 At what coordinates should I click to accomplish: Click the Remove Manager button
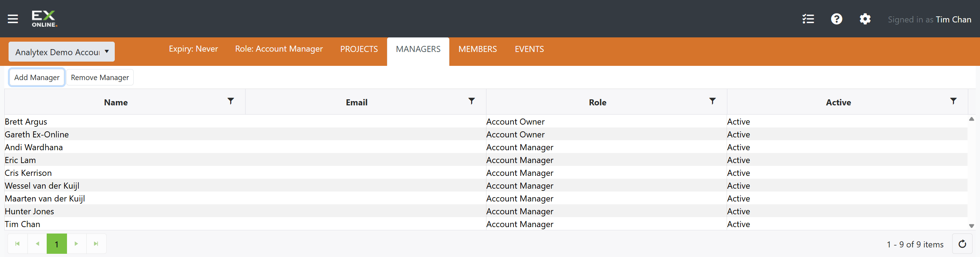click(x=100, y=78)
